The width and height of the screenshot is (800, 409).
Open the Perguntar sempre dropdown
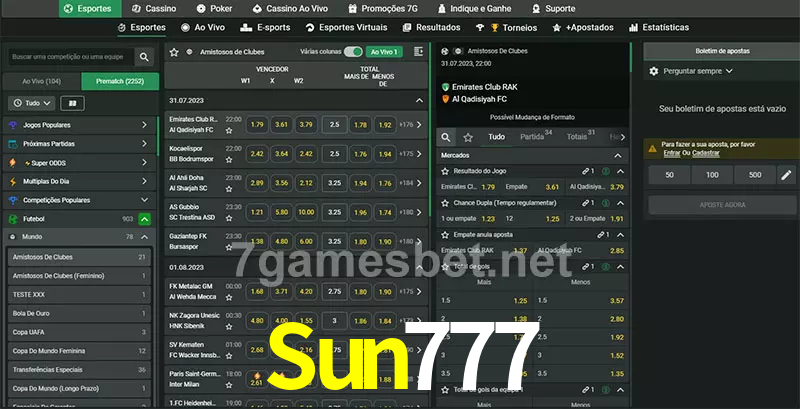pyautogui.click(x=698, y=71)
